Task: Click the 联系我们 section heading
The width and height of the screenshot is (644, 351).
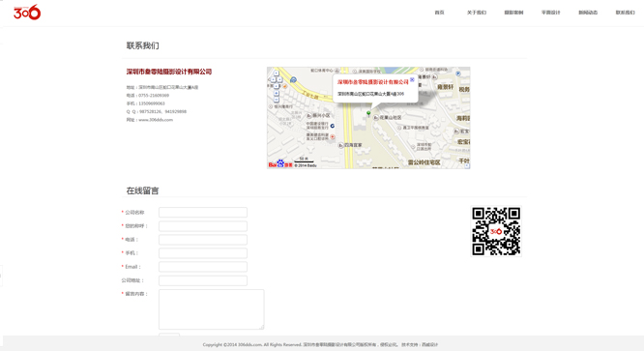Action: (x=142, y=45)
